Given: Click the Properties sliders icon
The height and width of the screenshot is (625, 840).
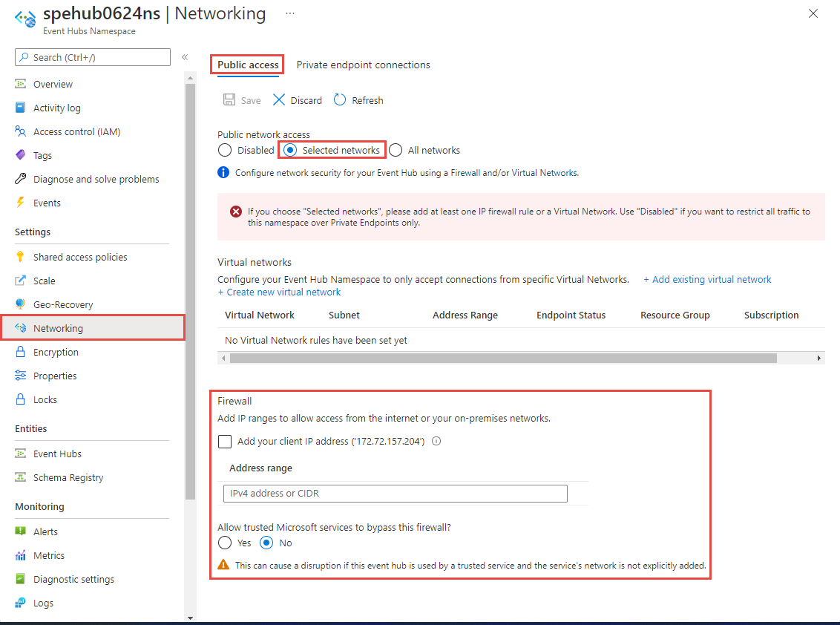Looking at the screenshot, I should (20, 375).
